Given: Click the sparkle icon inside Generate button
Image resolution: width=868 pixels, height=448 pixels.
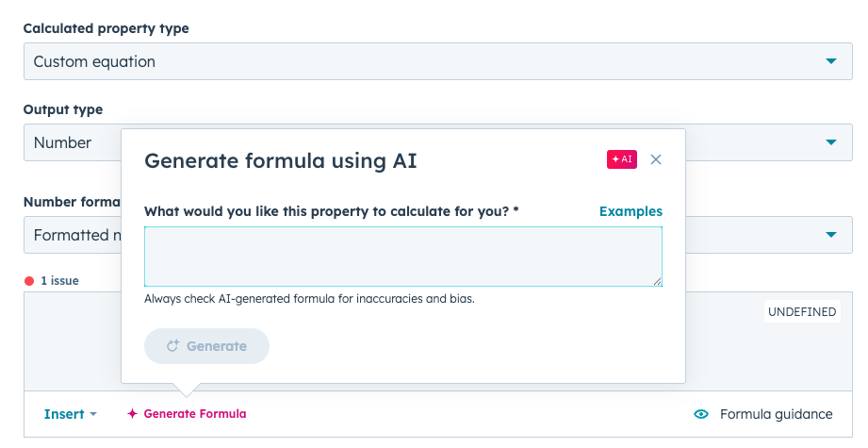Looking at the screenshot, I should click(172, 346).
